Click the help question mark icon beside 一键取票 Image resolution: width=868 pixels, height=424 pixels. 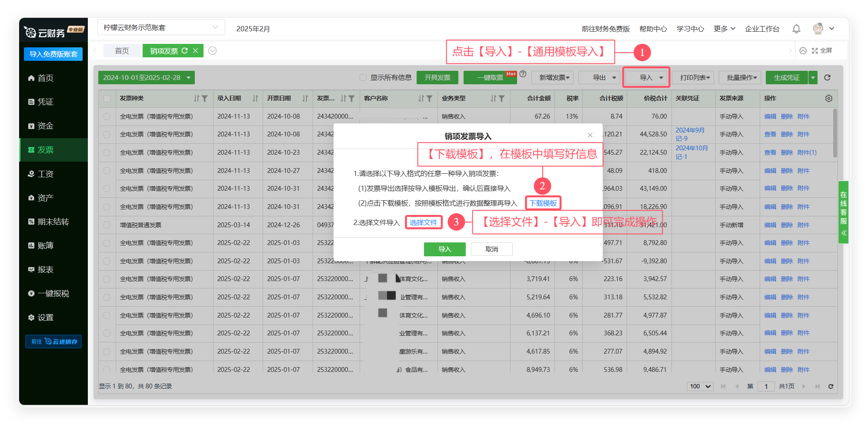click(523, 74)
